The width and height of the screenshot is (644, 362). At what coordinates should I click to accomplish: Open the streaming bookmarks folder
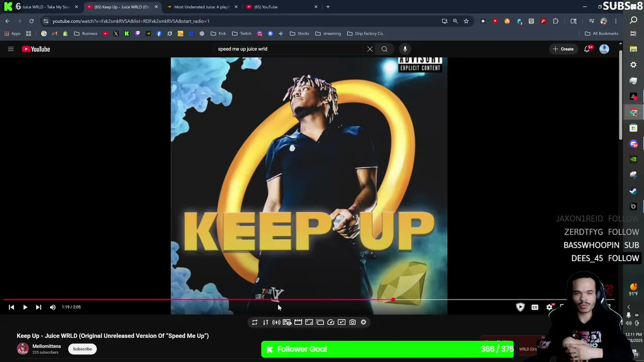(328, 34)
